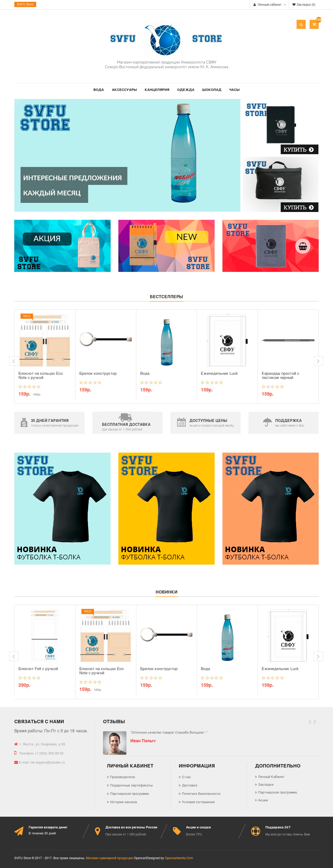Screen dimensions: 333x868
Task: Open the Доставка information link
Action: coord(189,785)
